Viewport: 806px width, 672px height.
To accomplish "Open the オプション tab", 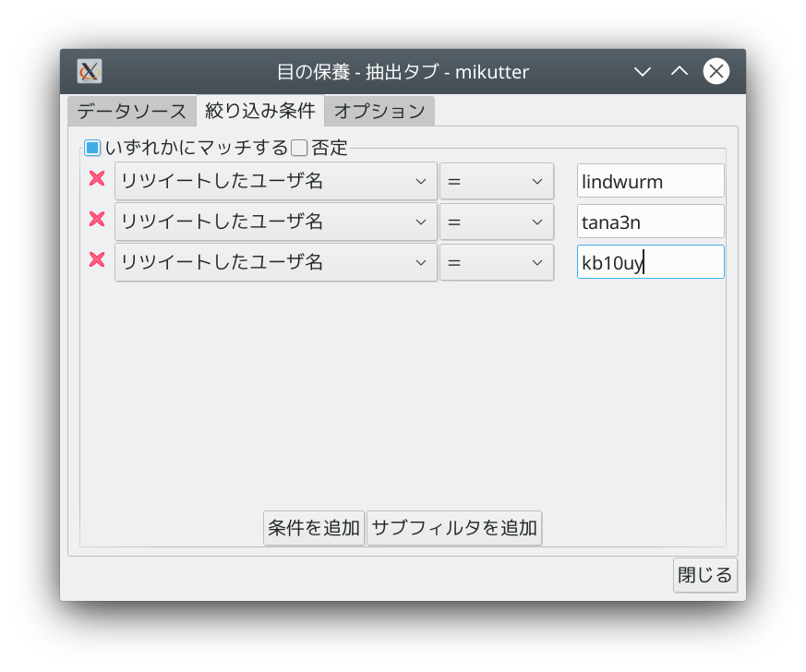I will coord(379,112).
